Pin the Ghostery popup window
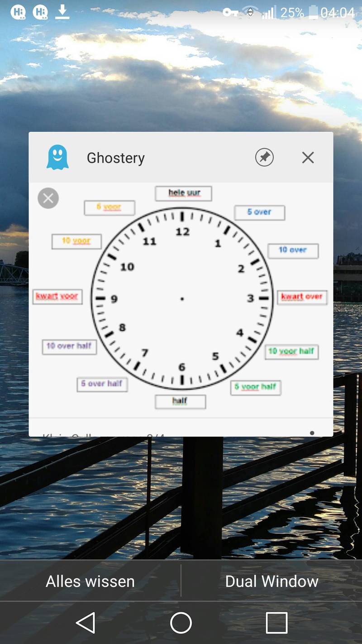The height and width of the screenshot is (644, 362). coord(265,157)
